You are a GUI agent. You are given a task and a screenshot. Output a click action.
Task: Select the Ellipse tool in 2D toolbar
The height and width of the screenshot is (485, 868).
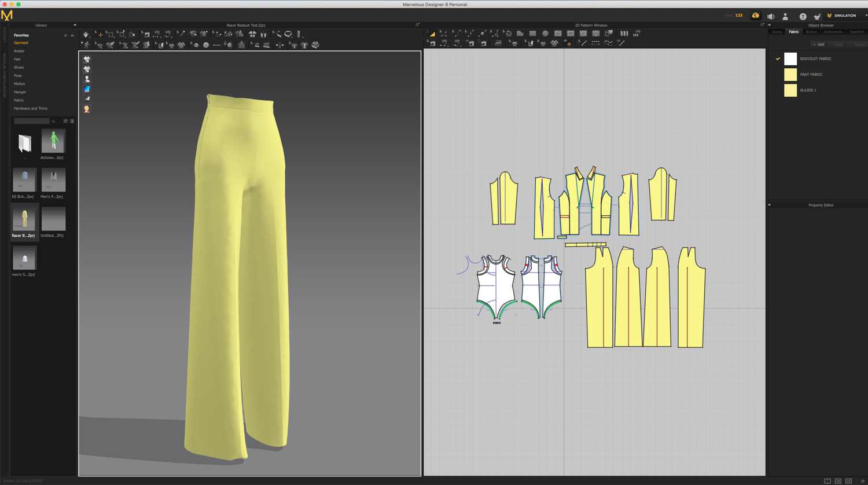(545, 34)
